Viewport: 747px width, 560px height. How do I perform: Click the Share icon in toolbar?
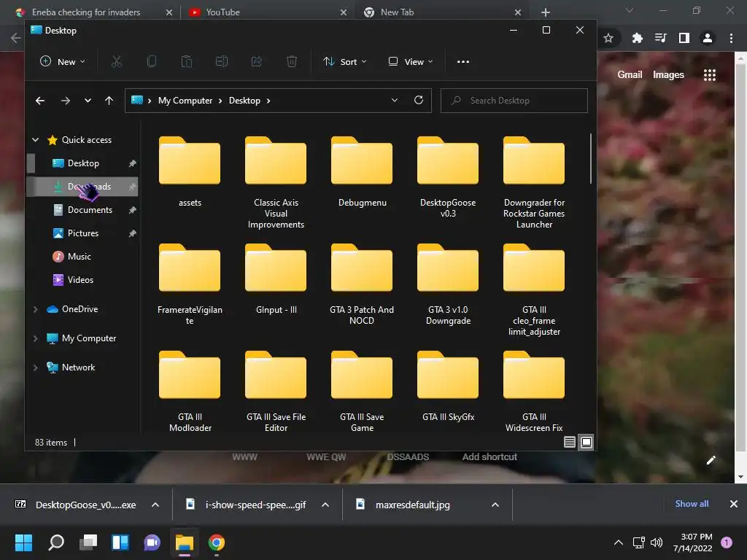[x=257, y=61]
